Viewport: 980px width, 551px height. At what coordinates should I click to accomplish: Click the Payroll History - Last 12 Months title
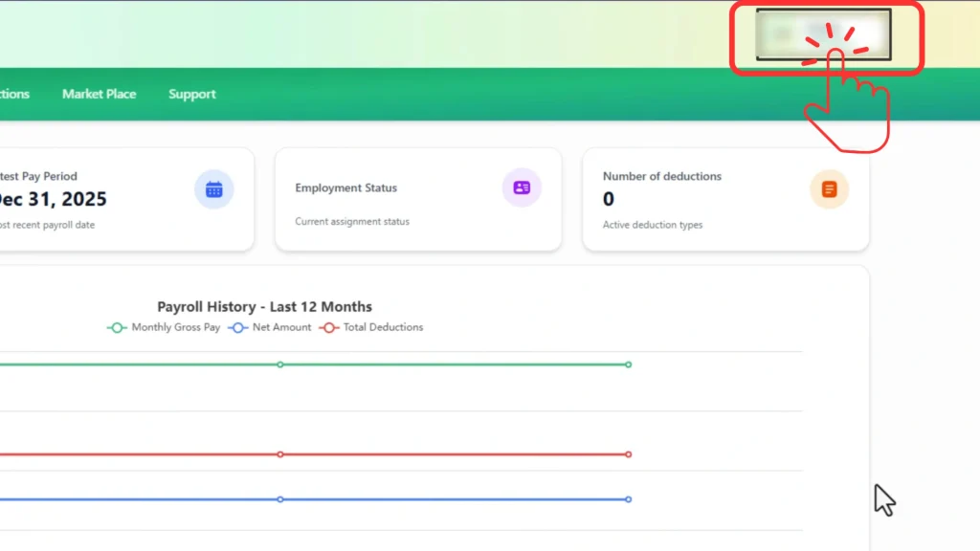264,307
